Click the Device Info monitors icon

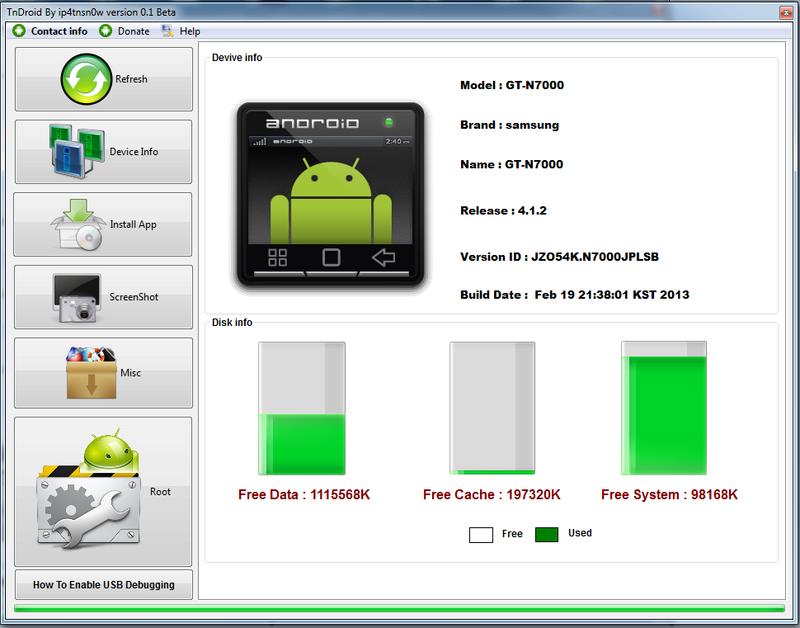pyautogui.click(x=77, y=151)
